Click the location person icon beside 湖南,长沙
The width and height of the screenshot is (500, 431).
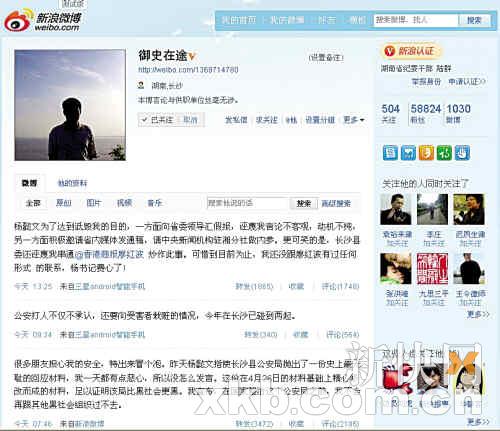(x=141, y=85)
